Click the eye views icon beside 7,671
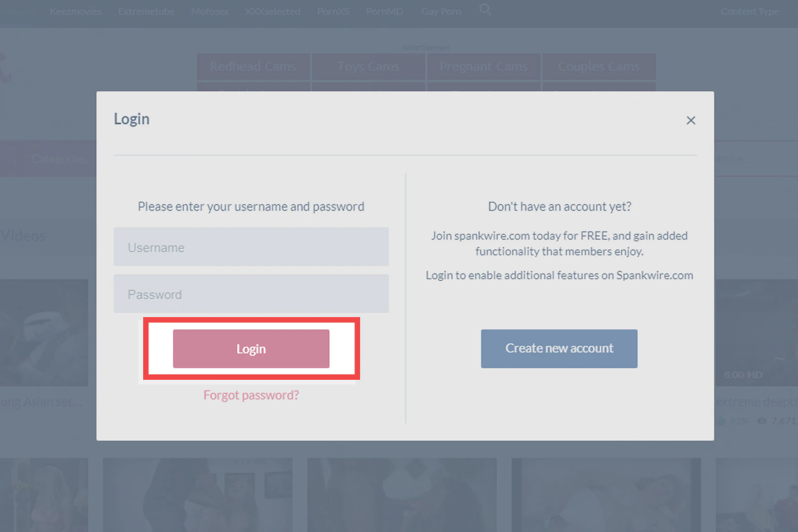Screen dimensions: 798x532 click(762, 421)
